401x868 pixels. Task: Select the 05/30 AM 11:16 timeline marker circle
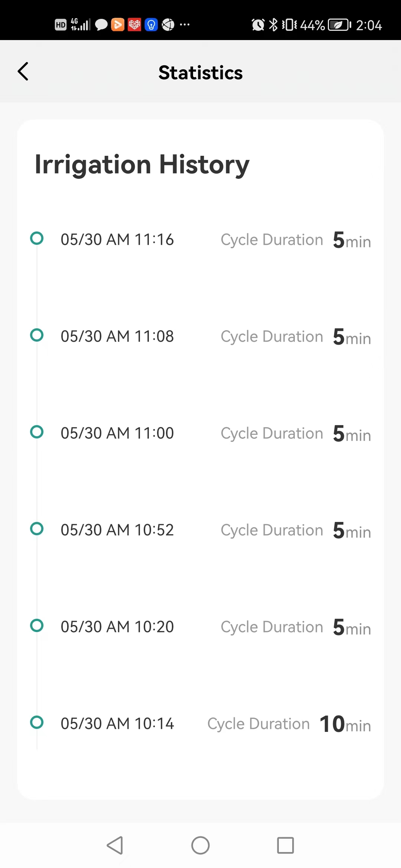37,238
